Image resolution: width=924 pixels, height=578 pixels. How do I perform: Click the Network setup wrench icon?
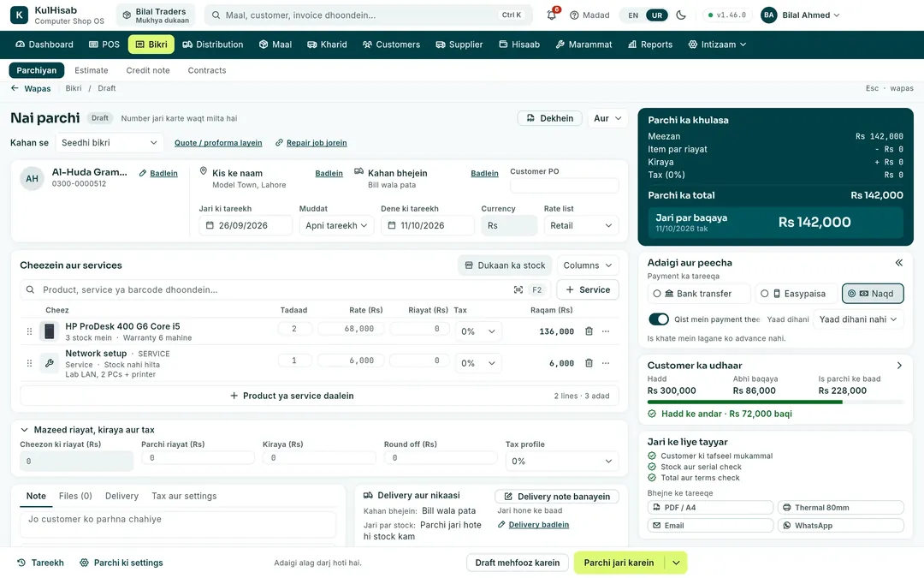[50, 363]
